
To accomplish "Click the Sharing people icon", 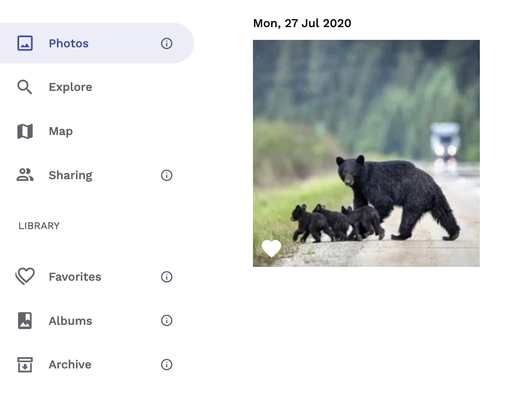I will (25, 175).
